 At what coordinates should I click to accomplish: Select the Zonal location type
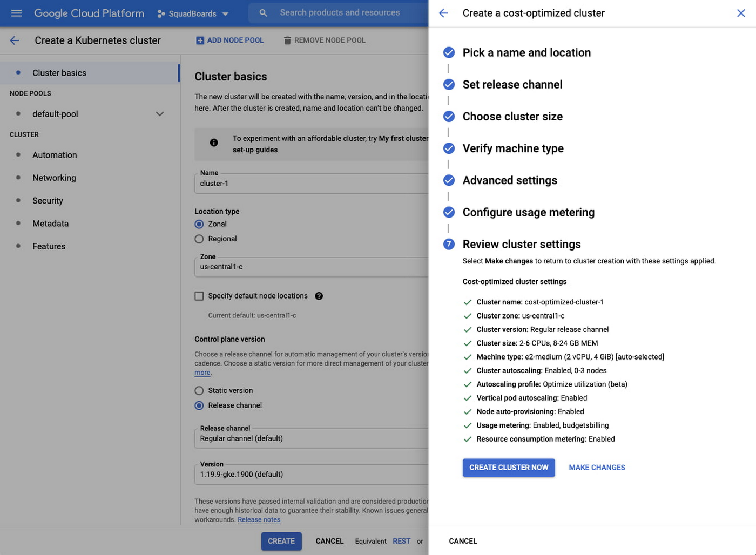click(x=199, y=224)
